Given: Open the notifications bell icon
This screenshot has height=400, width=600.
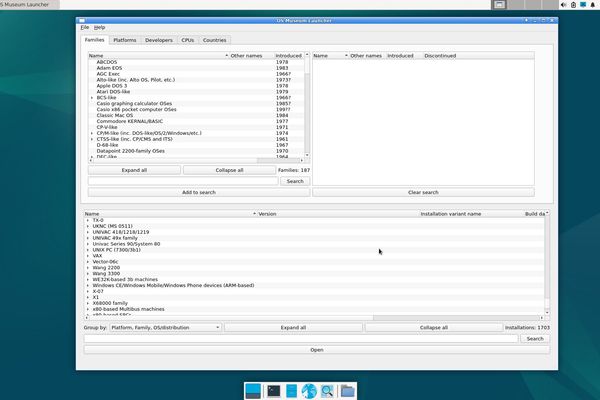Looking at the screenshot, I should click(x=593, y=5).
